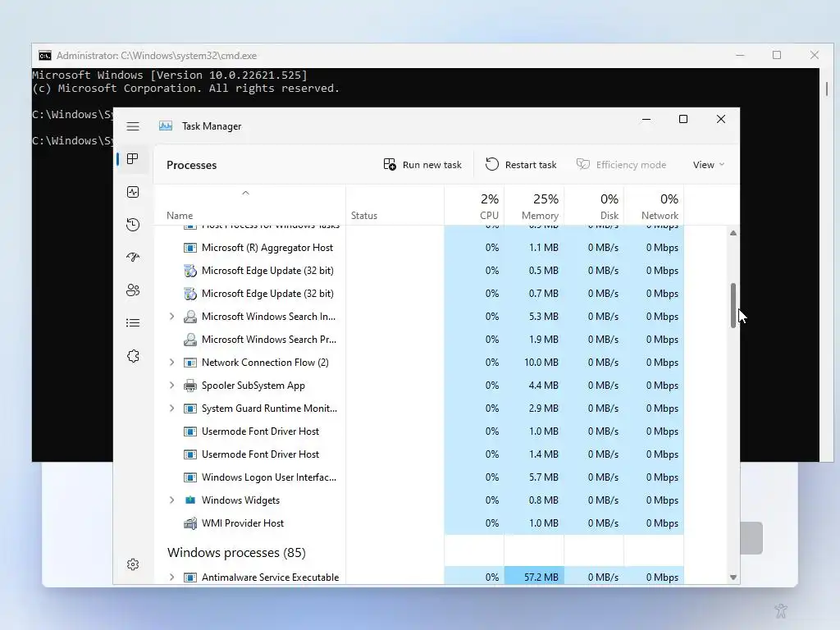Click the cmd.exe window title icon
The height and width of the screenshot is (630, 840).
pyautogui.click(x=45, y=56)
